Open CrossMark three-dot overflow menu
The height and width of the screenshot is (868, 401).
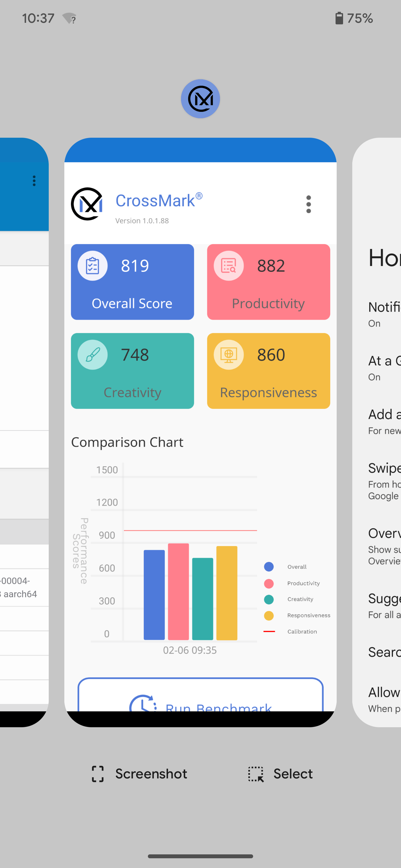(x=308, y=204)
